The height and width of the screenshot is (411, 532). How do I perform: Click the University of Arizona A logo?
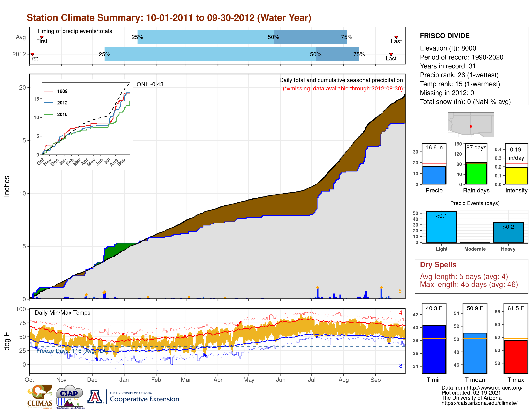95,397
